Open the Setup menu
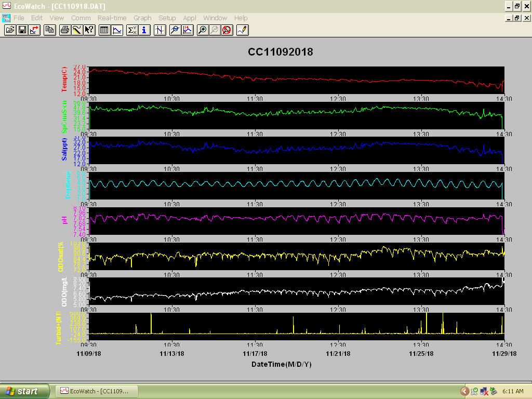The width and height of the screenshot is (532, 399). tap(167, 18)
